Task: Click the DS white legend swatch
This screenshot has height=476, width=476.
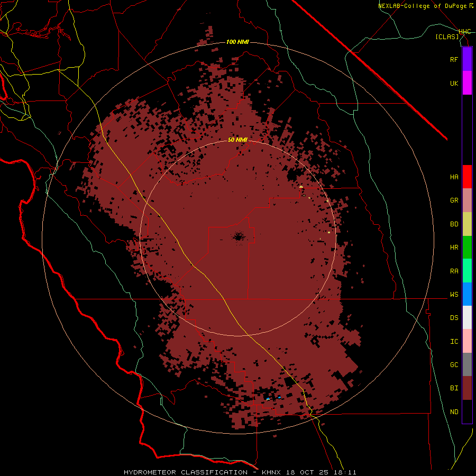Action: click(467, 317)
